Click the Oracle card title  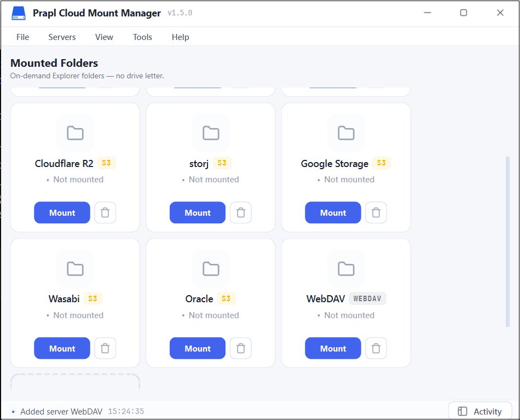click(199, 299)
